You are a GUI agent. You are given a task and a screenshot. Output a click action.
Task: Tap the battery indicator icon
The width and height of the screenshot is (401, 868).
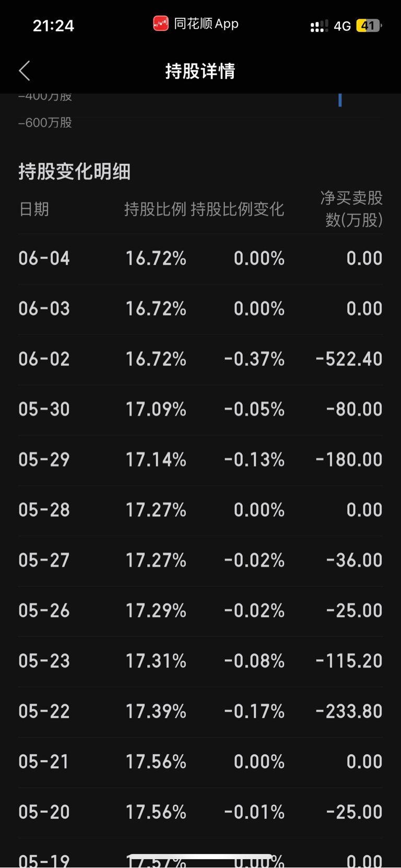(x=369, y=26)
